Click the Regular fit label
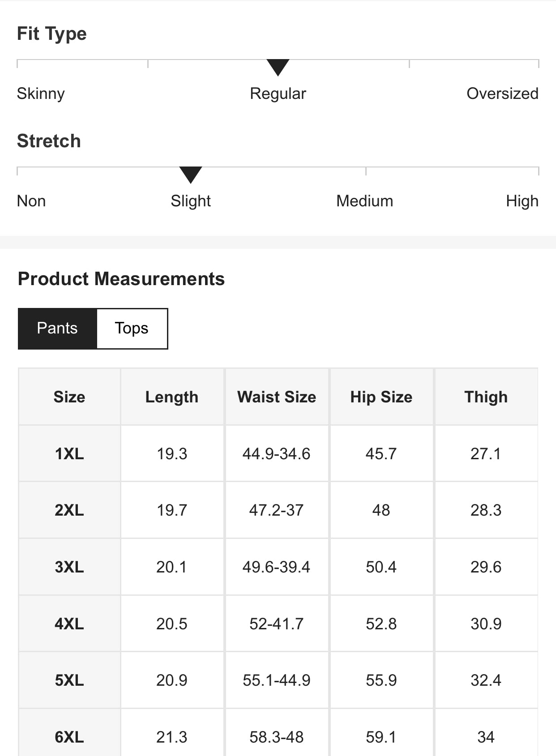Screen dimensions: 556x756 278,94
